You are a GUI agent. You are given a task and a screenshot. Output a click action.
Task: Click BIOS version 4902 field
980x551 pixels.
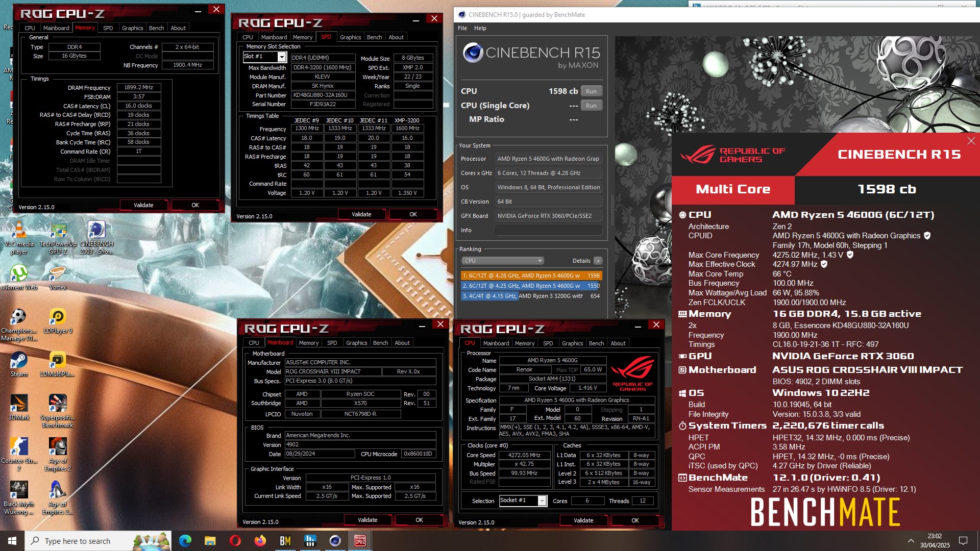360,444
